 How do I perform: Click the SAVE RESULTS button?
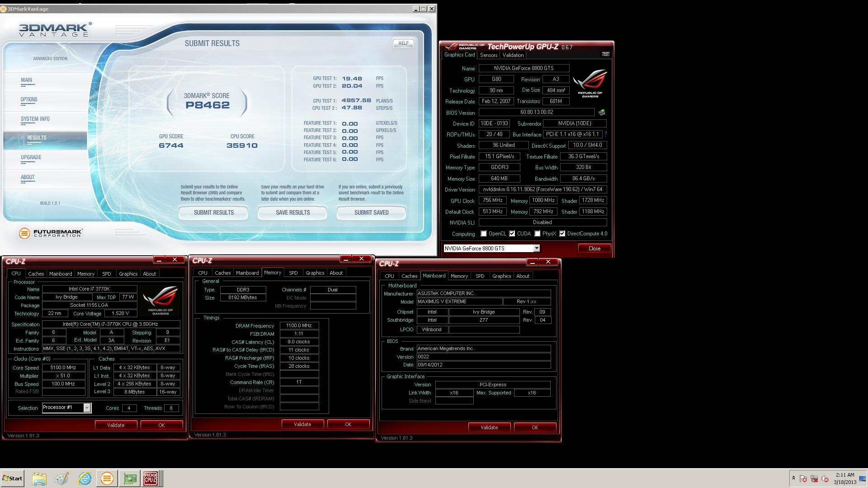(292, 212)
